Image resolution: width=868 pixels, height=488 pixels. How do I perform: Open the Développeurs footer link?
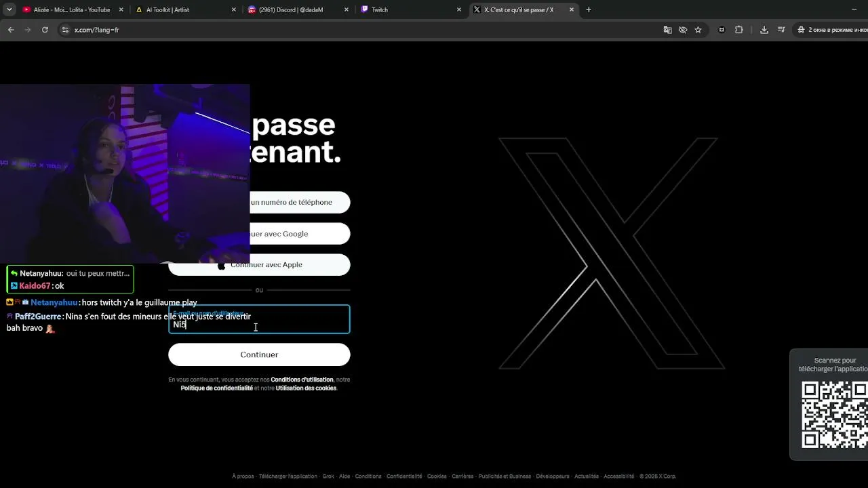coord(553,476)
